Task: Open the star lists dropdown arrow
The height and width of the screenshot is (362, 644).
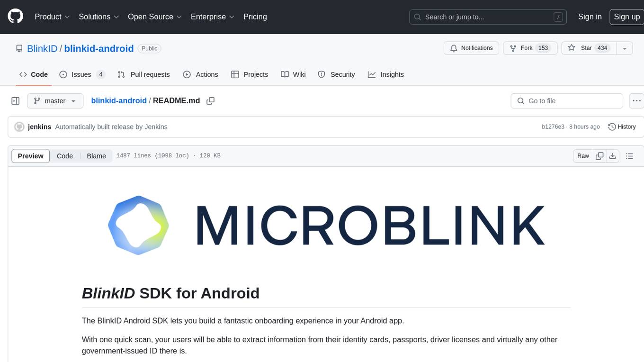Action: tap(625, 48)
